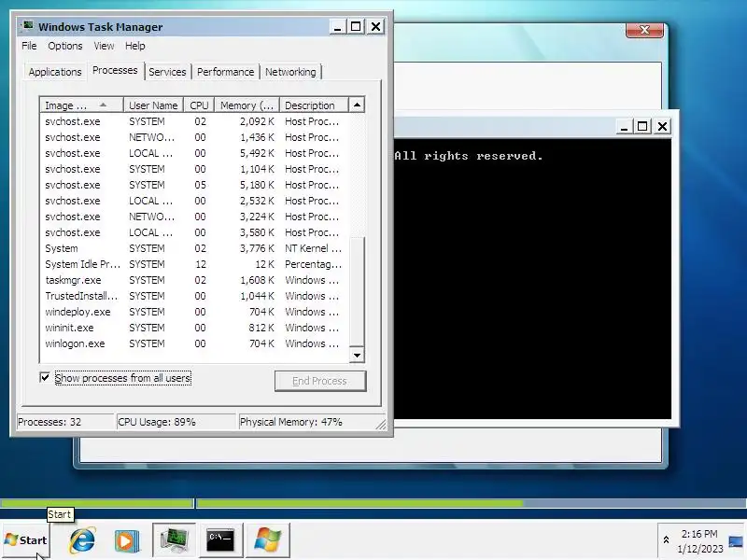The image size is (747, 560).
Task: Close the Command Prompt window
Action: (x=662, y=127)
